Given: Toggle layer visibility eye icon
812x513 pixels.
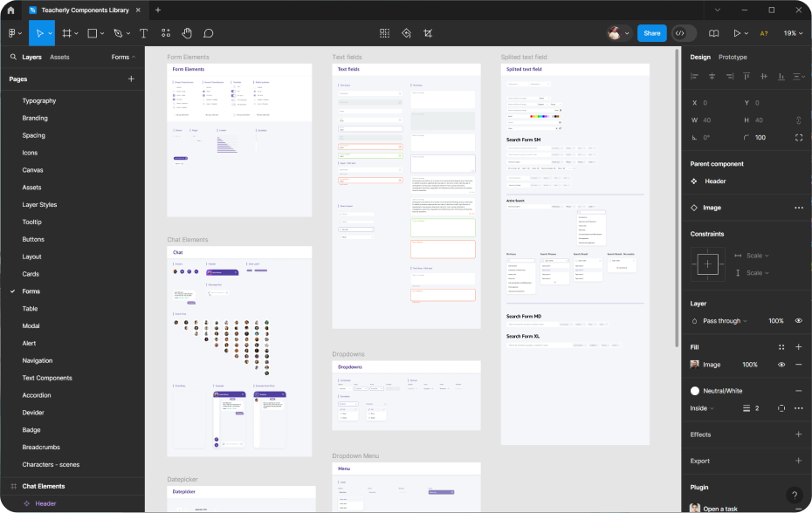Looking at the screenshot, I should [799, 320].
